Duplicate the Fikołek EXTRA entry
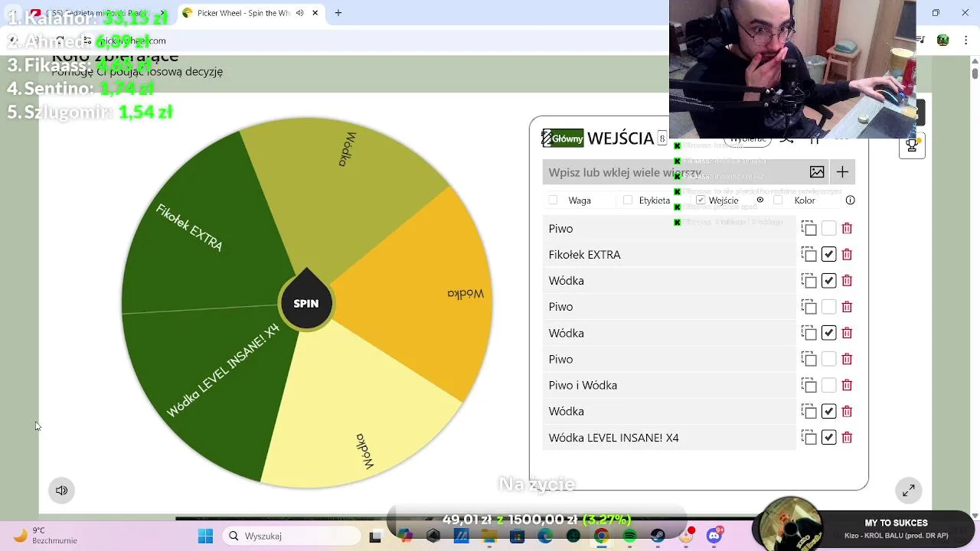This screenshot has height=551, width=980. pyautogui.click(x=808, y=255)
